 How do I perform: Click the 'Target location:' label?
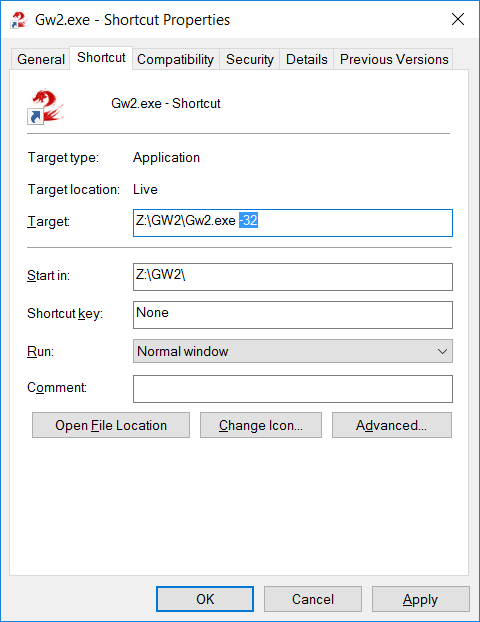point(73,190)
